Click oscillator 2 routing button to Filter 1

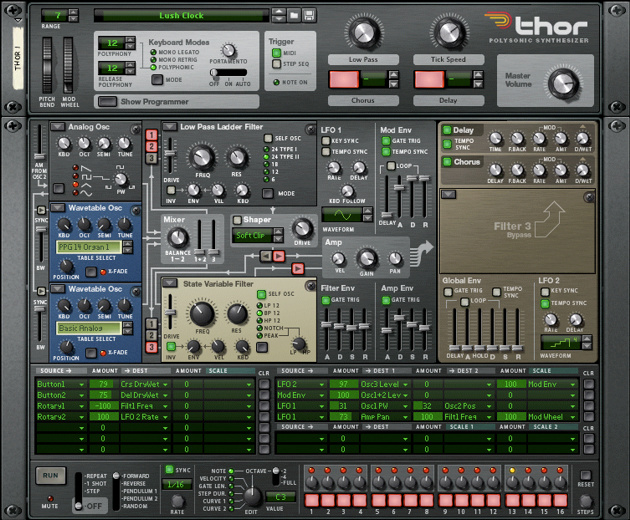151,147
